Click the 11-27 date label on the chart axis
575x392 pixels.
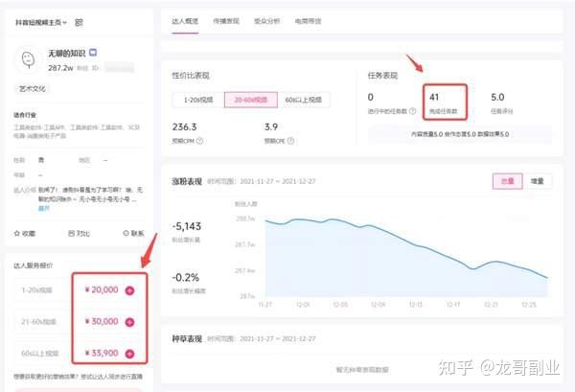pyautogui.click(x=265, y=305)
